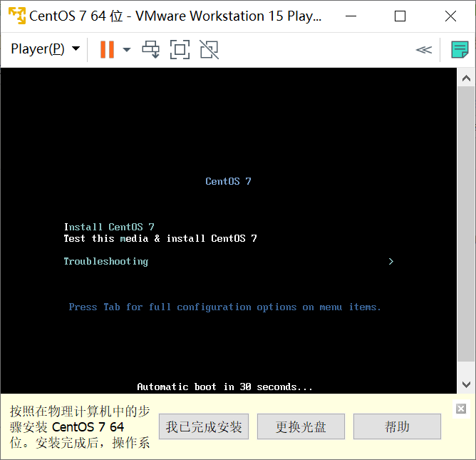Screen dimensions: 476x460
Task: Click the 我已完成安装 button
Action: (204, 426)
